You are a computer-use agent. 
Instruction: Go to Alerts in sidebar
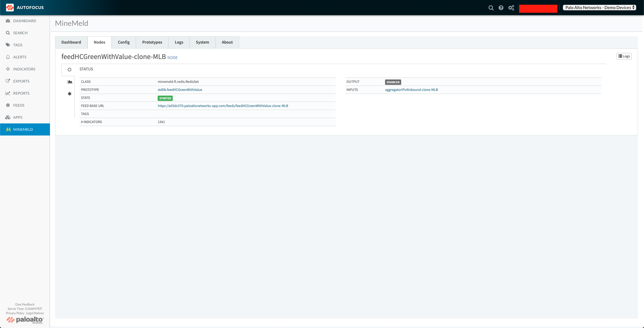pos(19,57)
